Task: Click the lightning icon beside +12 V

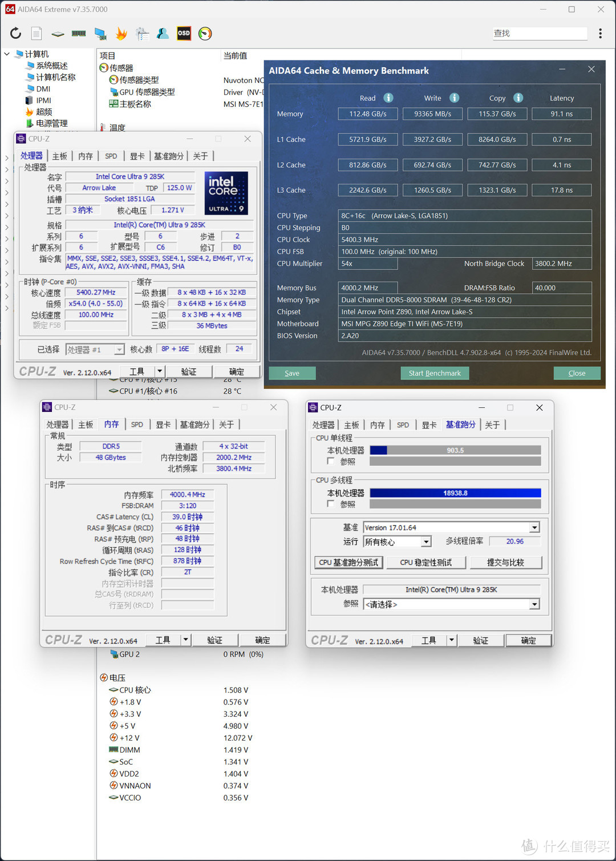Action: 114,738
